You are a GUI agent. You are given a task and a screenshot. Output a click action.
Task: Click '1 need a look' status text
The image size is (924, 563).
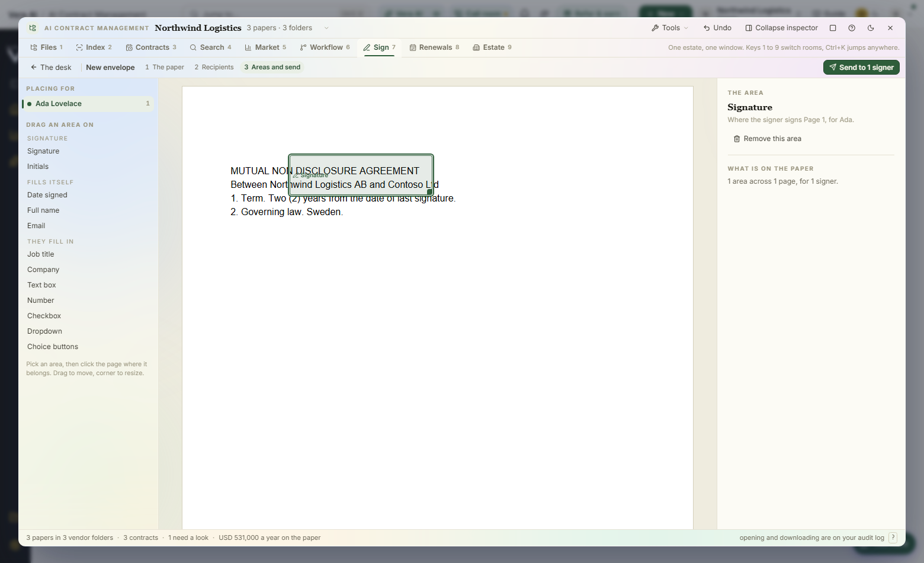[x=188, y=538]
